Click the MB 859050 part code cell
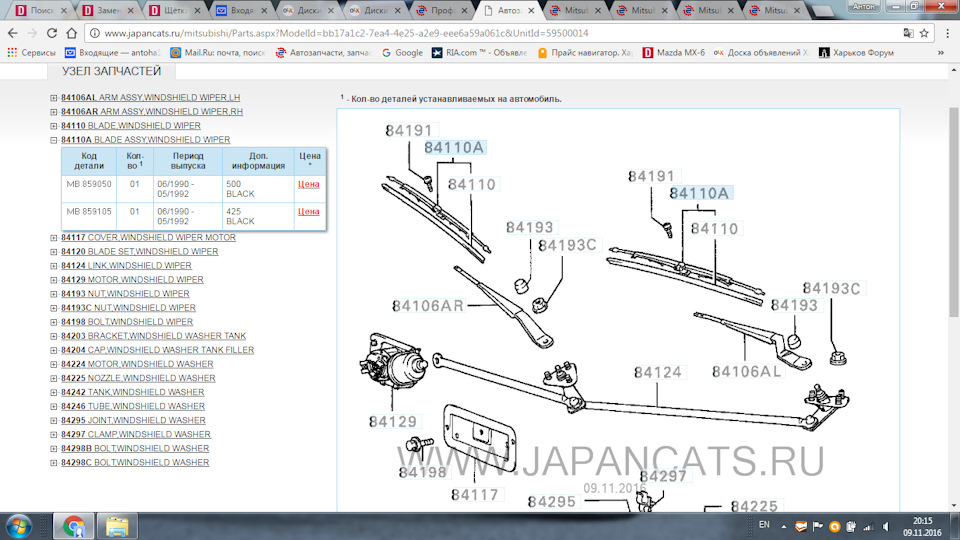The image size is (960, 540). (89, 189)
